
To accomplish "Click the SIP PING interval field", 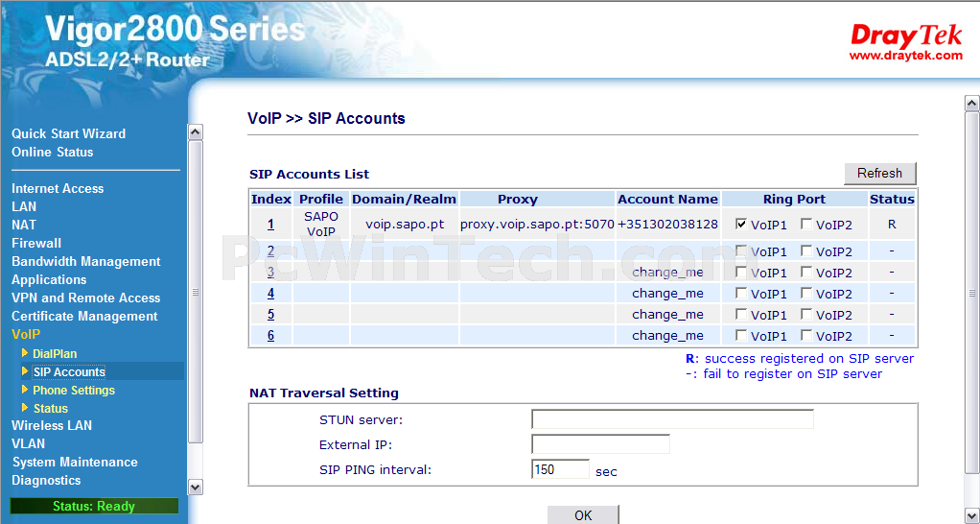I will click(561, 469).
